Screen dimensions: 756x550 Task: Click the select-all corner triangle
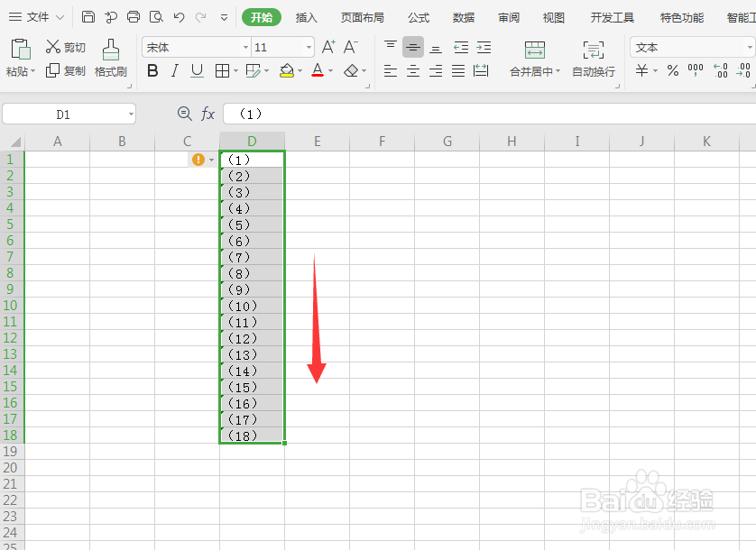[x=15, y=142]
